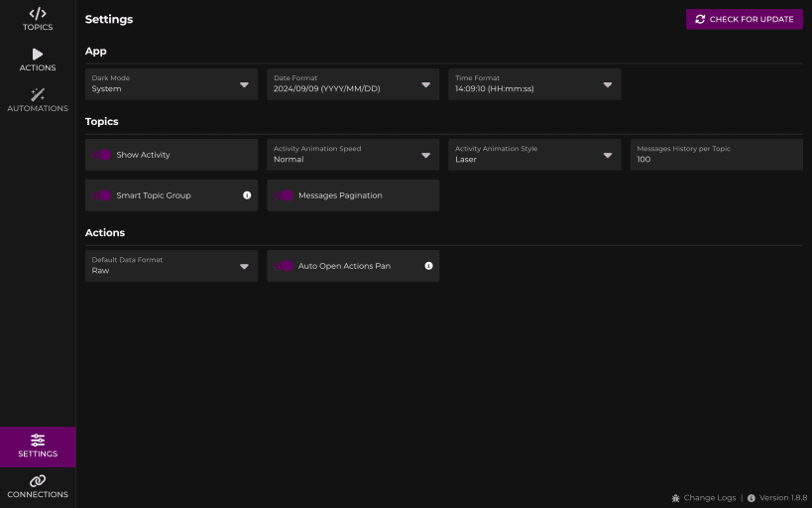Open the Change Logs link
Screen dimensions: 812x508
pyautogui.click(x=710, y=498)
